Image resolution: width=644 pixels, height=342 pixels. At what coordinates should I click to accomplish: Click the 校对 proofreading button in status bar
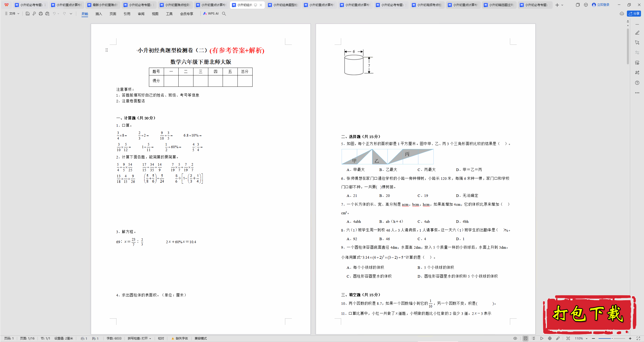click(x=161, y=338)
